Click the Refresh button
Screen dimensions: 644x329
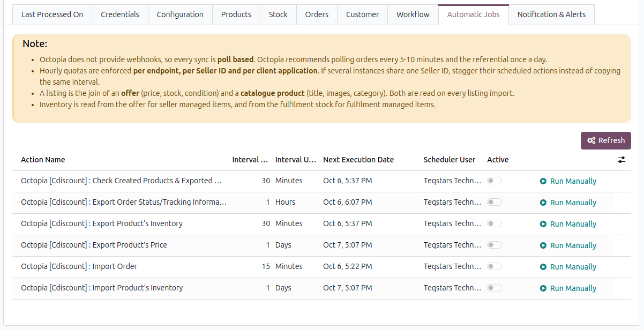click(606, 140)
